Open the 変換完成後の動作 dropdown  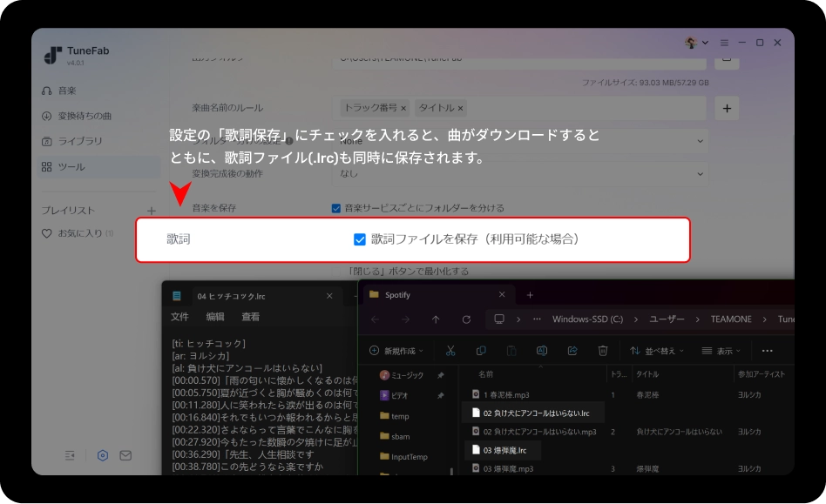[523, 173]
